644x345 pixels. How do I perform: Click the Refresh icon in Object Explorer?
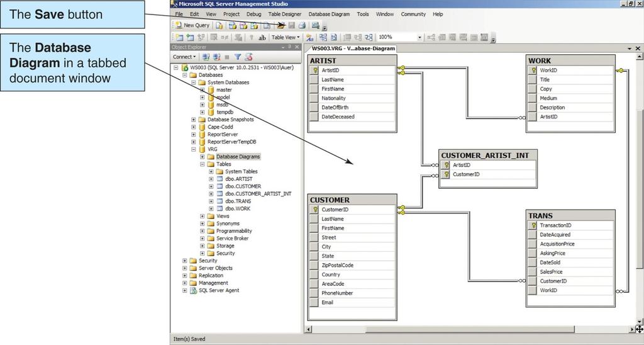pyautogui.click(x=248, y=57)
